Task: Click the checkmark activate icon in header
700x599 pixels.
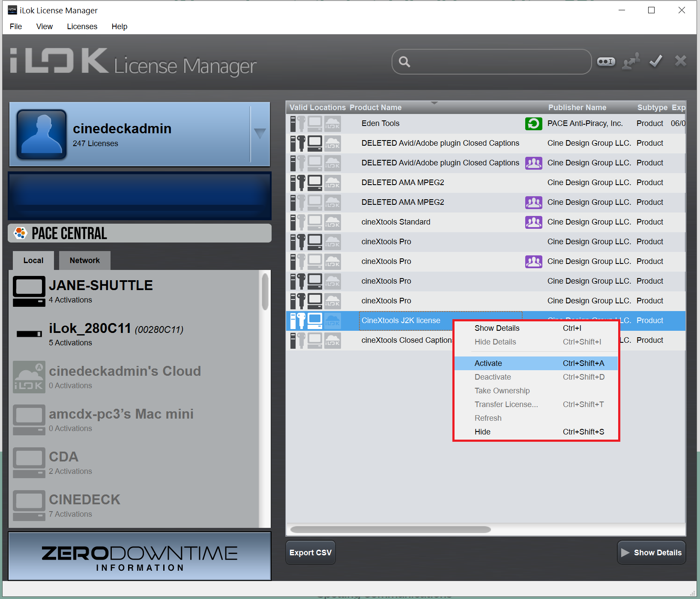Action: coord(656,61)
